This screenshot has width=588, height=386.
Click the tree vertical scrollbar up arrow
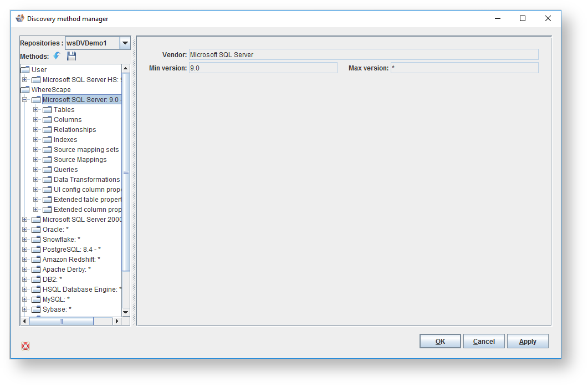tap(126, 69)
